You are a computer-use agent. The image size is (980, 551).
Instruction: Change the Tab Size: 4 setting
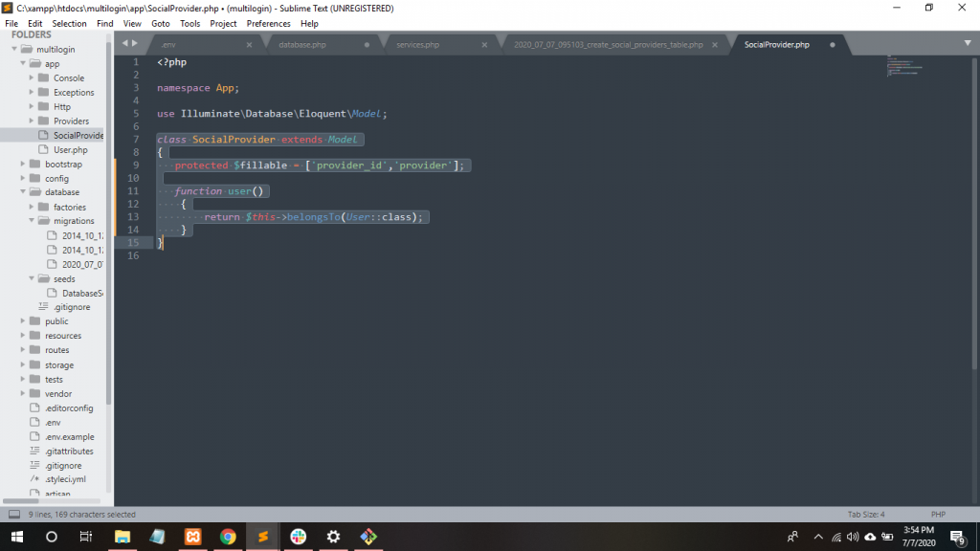[866, 514]
